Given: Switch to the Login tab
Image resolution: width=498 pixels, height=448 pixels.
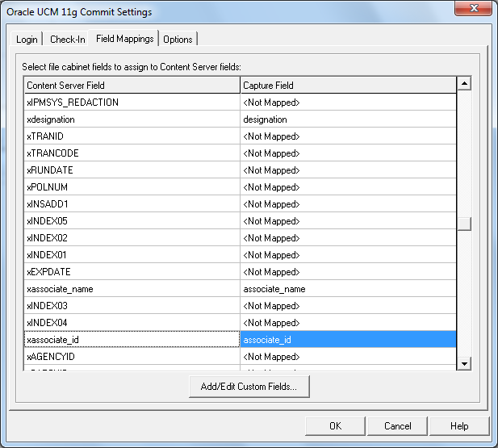Looking at the screenshot, I should [27, 39].
